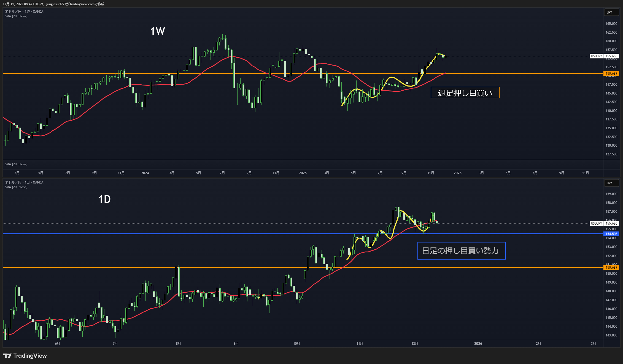The image size is (623, 364).
Task: Click the SMA (20, close) legend in the lower weekly pane
Action: click(16, 164)
